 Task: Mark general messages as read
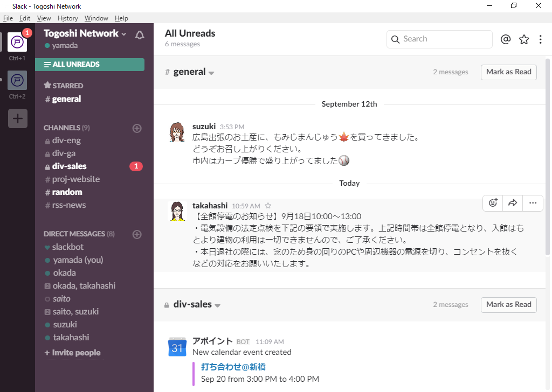509,72
